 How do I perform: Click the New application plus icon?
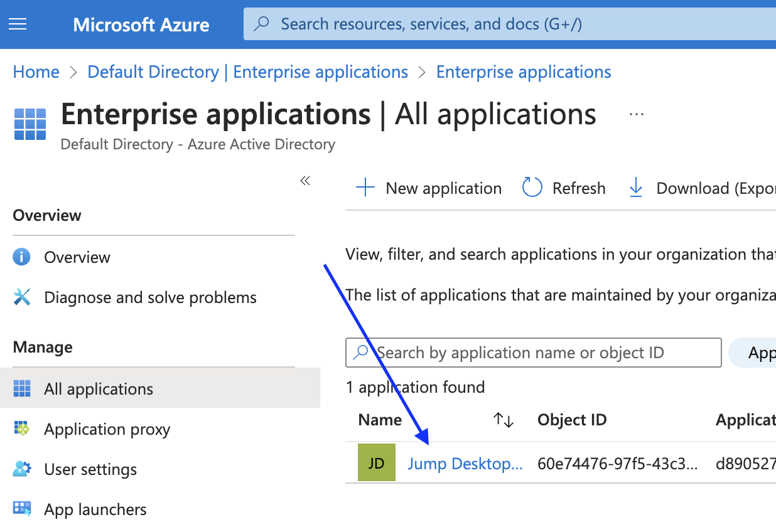coord(365,188)
